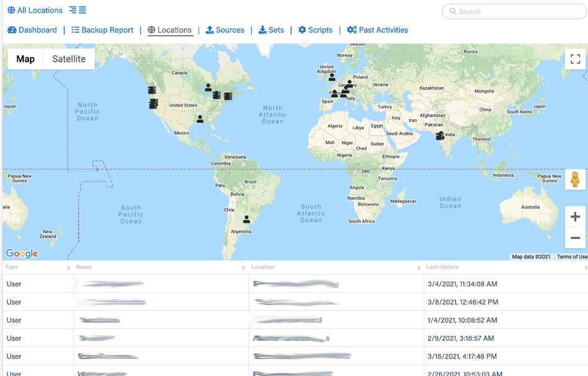Click the Dashboard gauge icon
The image size is (588, 376).
[12, 30]
